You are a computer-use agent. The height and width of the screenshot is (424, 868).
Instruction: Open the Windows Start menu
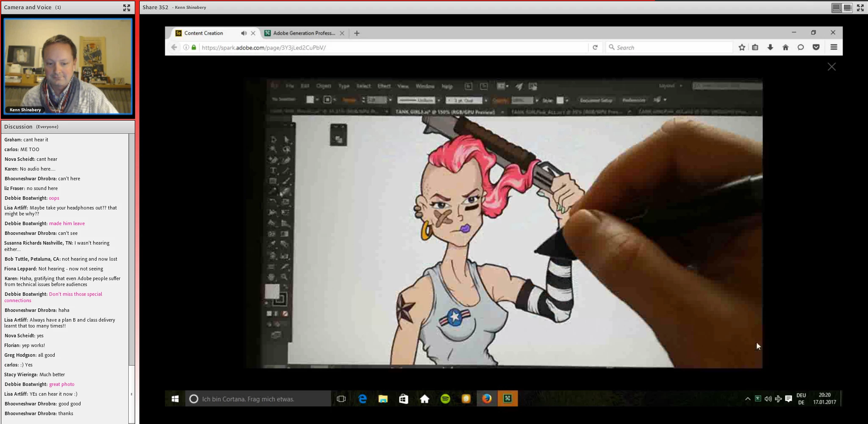(x=175, y=399)
